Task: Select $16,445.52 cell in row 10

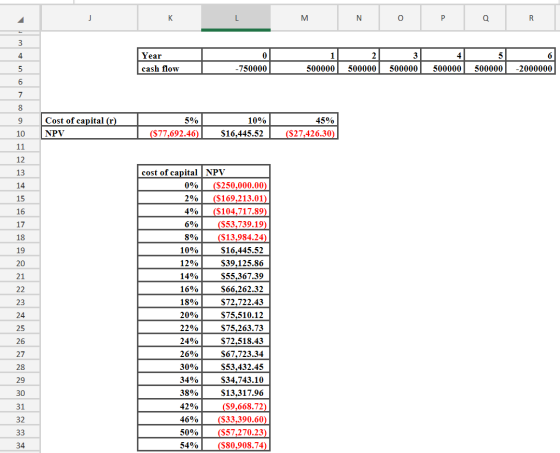Action: 236,133
